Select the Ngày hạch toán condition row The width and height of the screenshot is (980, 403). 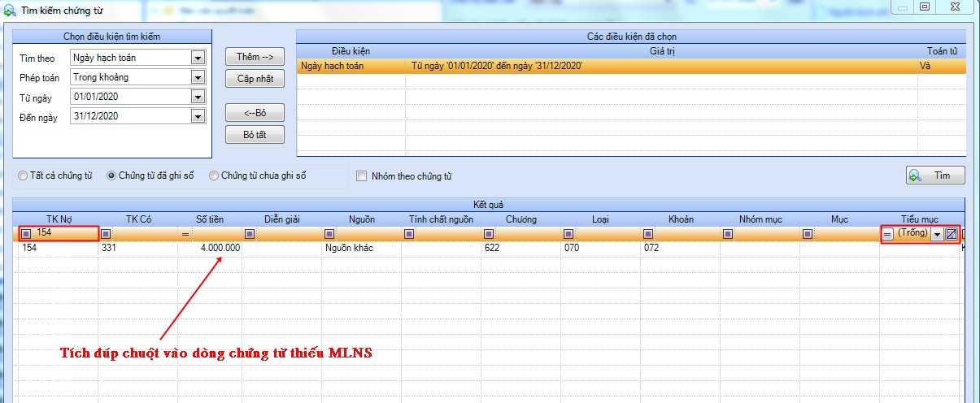[x=632, y=66]
